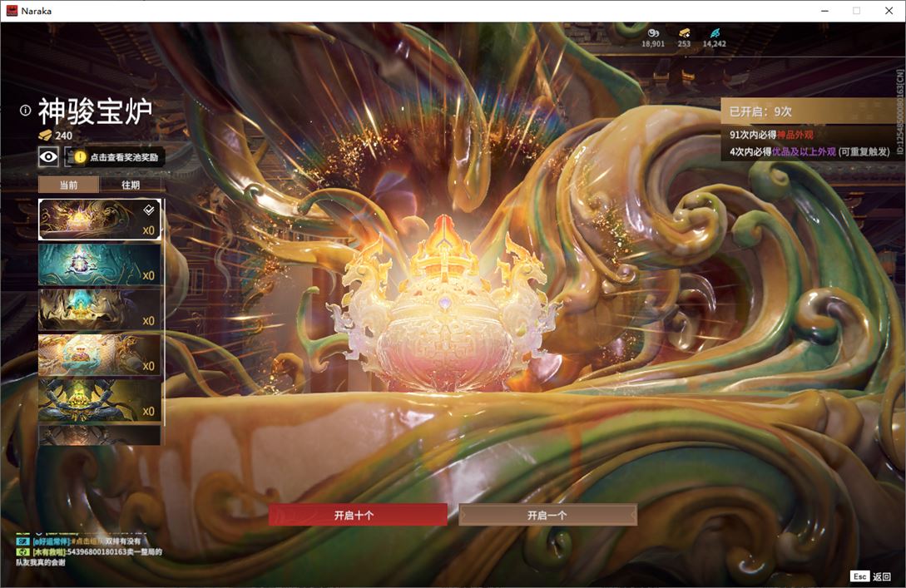Click the 已开启: 9次 counter banner

coord(812,111)
